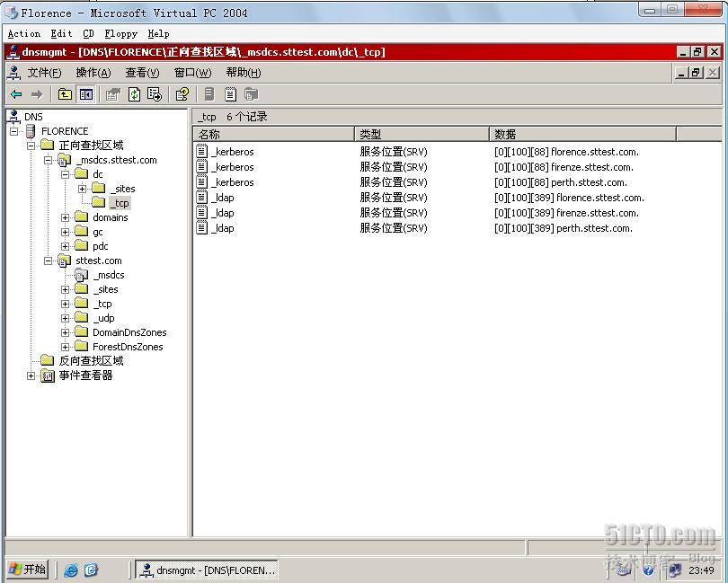Screen dimensions: 728x583
Task: Click icon of _kerberos record for florence.sttest.com
Action: tap(201, 152)
